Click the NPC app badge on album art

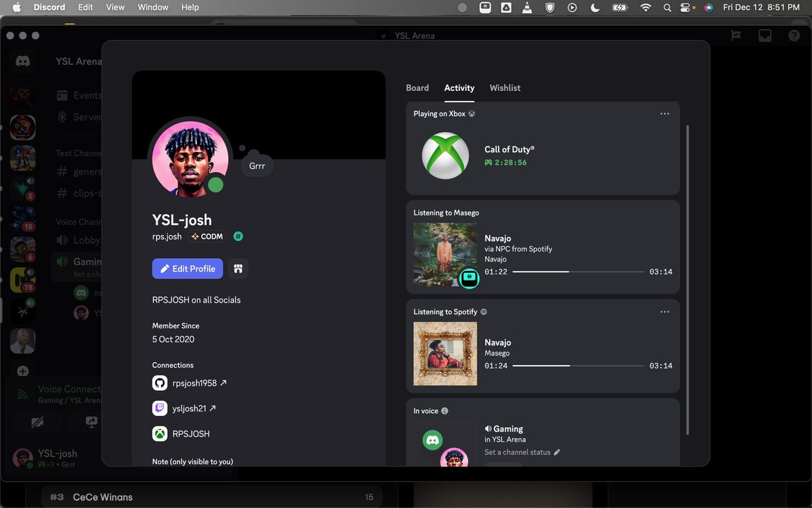pyautogui.click(x=469, y=278)
